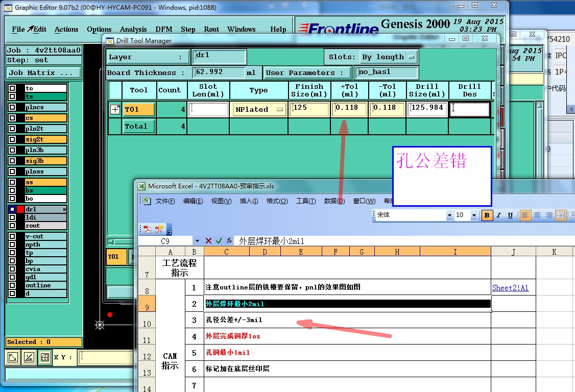Click the +Tol field showing 0.118

349,109
